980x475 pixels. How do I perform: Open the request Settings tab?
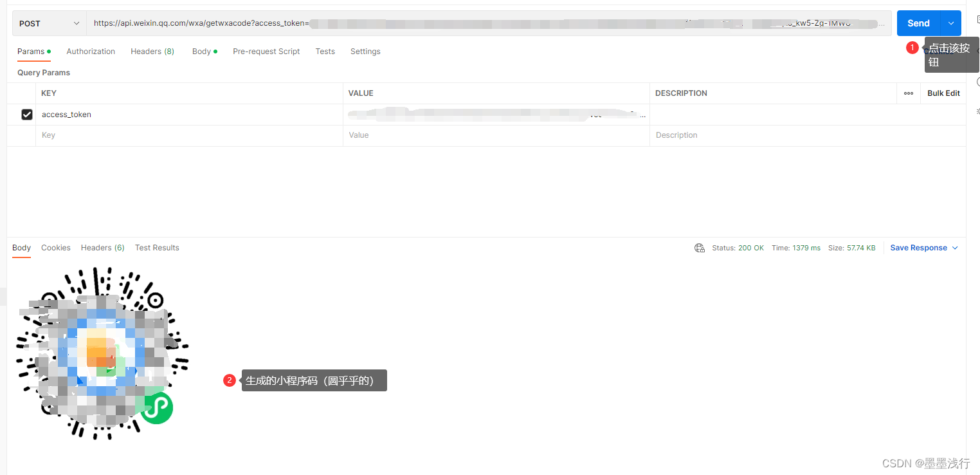point(365,51)
